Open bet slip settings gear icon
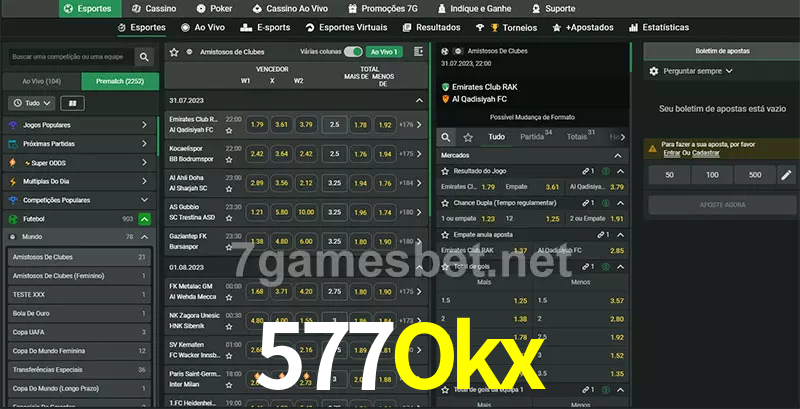Viewport: 800px width, 409px height. point(654,71)
